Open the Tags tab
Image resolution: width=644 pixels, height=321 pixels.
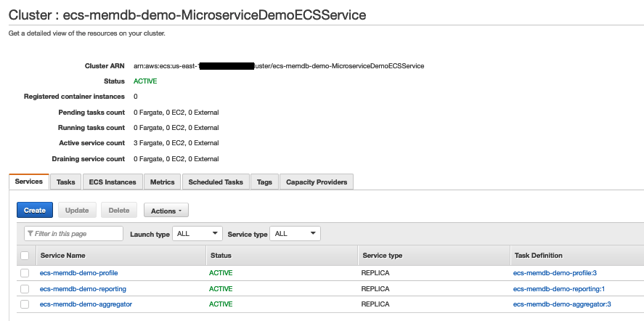coord(264,182)
